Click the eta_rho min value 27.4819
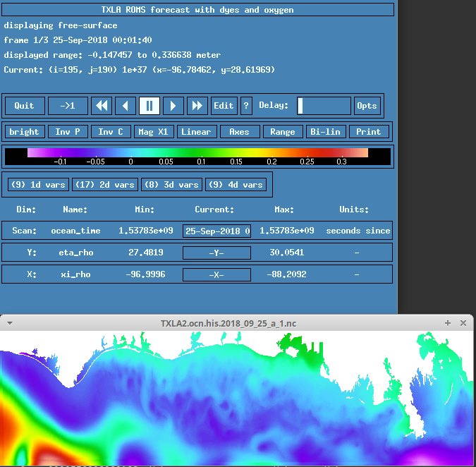 pos(146,253)
